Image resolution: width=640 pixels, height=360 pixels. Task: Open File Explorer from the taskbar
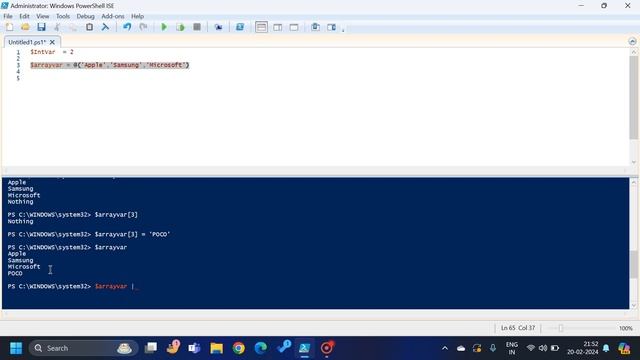pos(216,348)
